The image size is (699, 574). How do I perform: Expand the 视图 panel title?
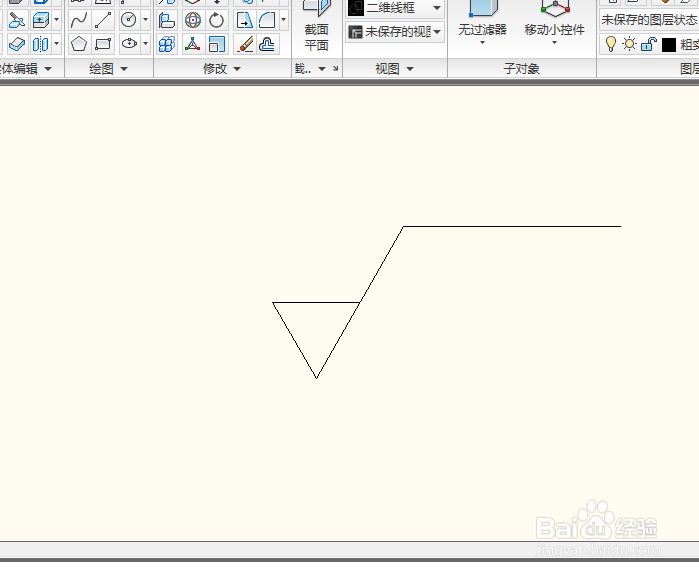click(395, 69)
